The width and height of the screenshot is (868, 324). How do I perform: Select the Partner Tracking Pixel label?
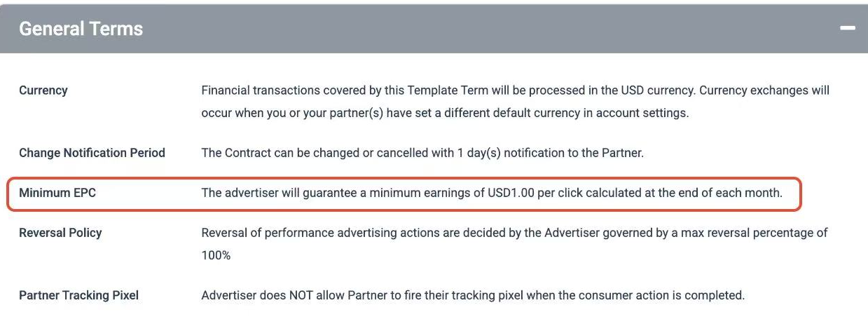click(x=78, y=295)
